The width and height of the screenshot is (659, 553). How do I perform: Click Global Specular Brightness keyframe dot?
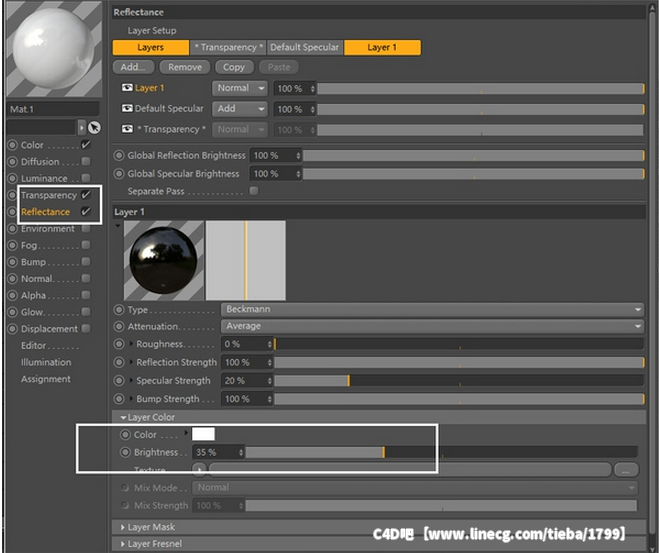pos(119,173)
